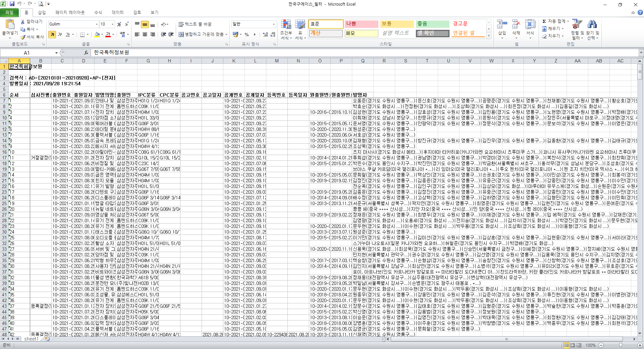The image size is (644, 349).
Task: Toggle bottom vertical alignment
Action: (153, 24)
